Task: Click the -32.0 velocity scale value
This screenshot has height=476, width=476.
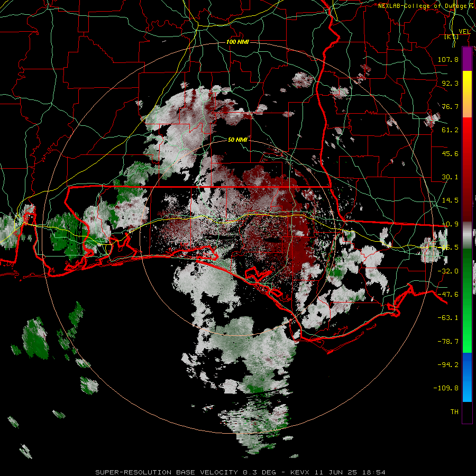Action: point(448,271)
